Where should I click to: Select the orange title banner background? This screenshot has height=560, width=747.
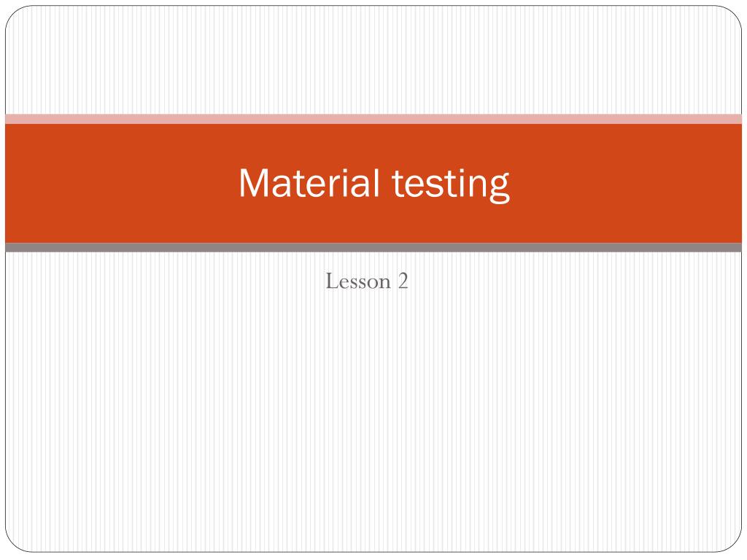pyautogui.click(x=373, y=183)
